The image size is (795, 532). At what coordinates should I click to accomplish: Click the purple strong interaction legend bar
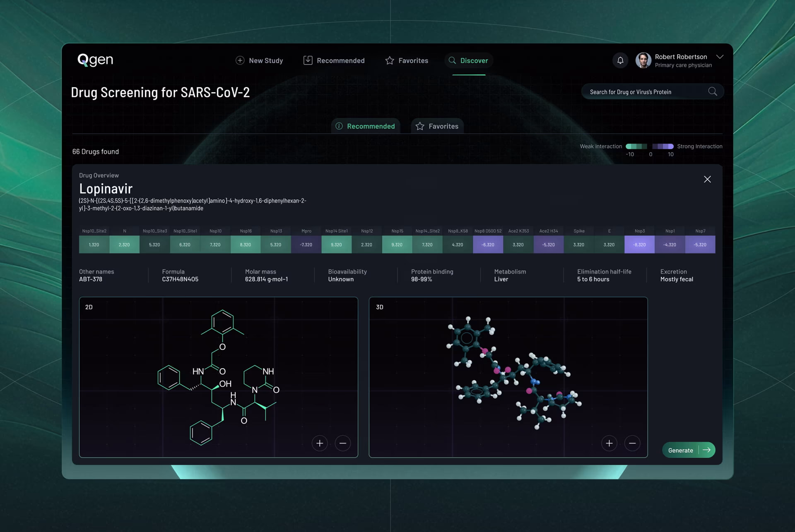[663, 146]
